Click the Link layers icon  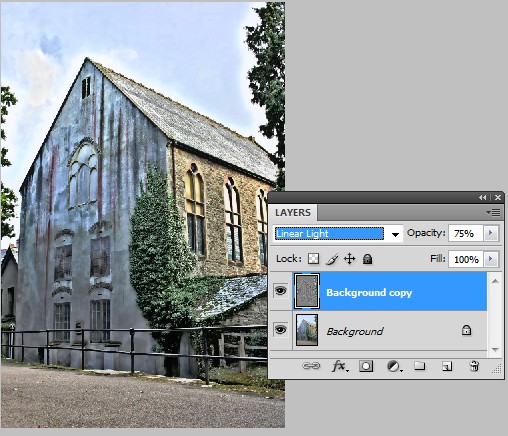[x=311, y=366]
